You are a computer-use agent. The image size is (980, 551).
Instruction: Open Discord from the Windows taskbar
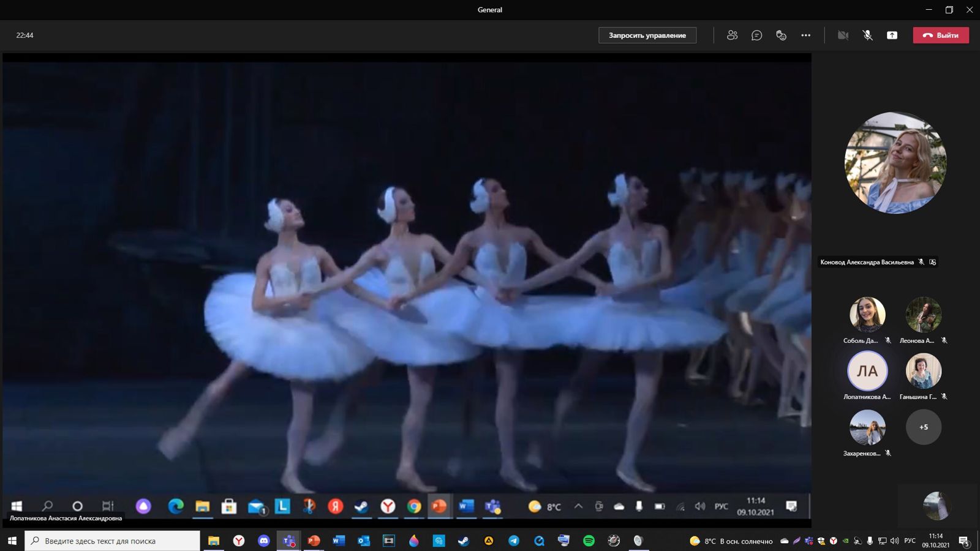pyautogui.click(x=264, y=541)
